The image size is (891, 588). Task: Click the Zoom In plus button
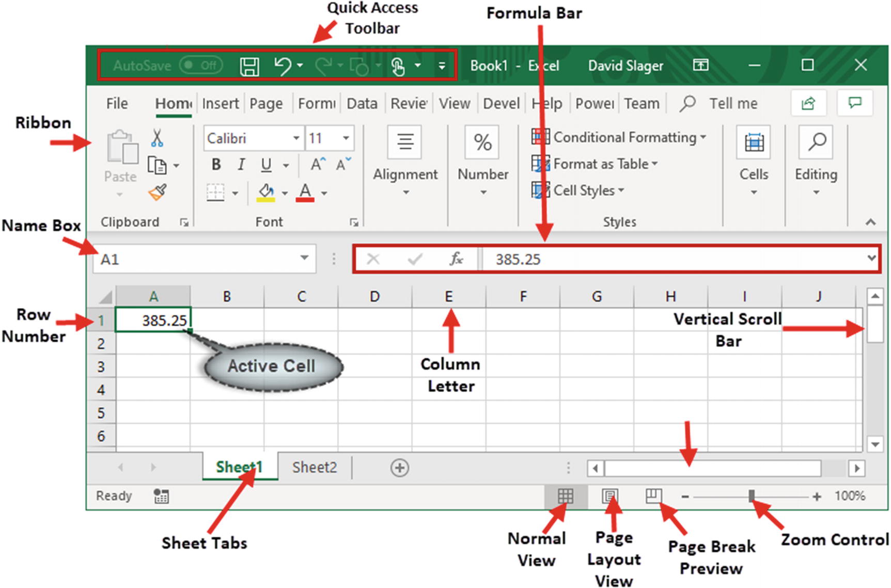click(817, 497)
